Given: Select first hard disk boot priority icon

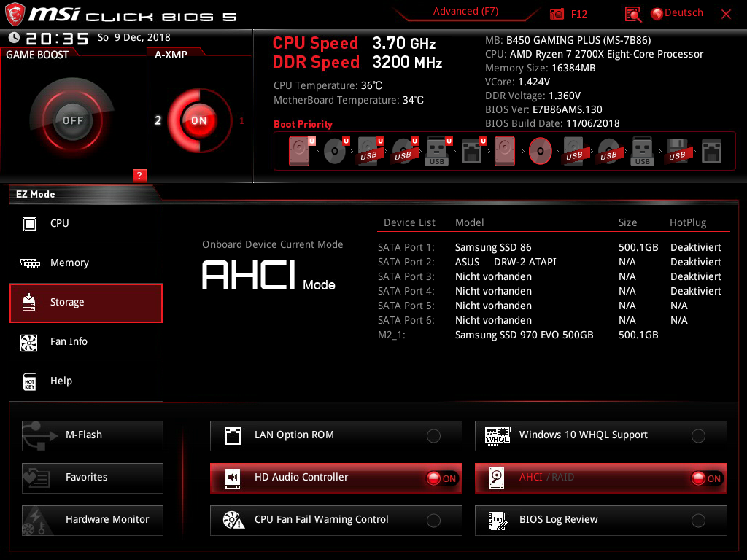Looking at the screenshot, I should click(300, 151).
